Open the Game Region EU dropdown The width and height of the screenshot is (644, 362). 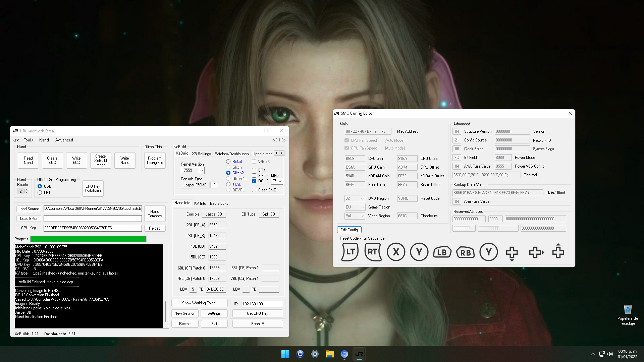pyautogui.click(x=362, y=207)
